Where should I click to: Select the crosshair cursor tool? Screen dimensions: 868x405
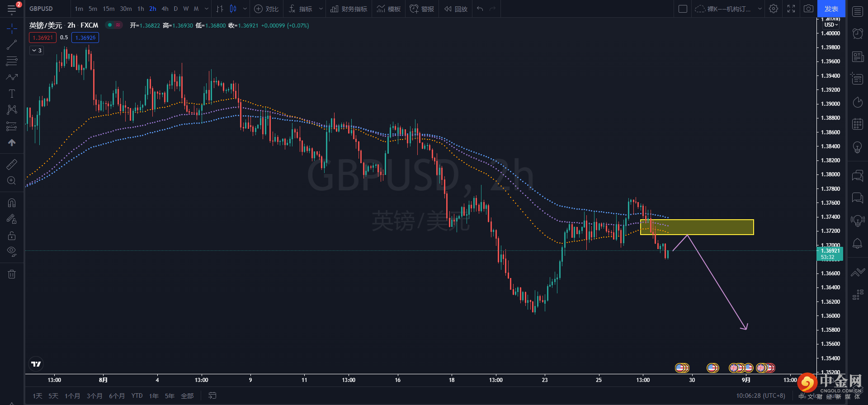click(x=12, y=28)
